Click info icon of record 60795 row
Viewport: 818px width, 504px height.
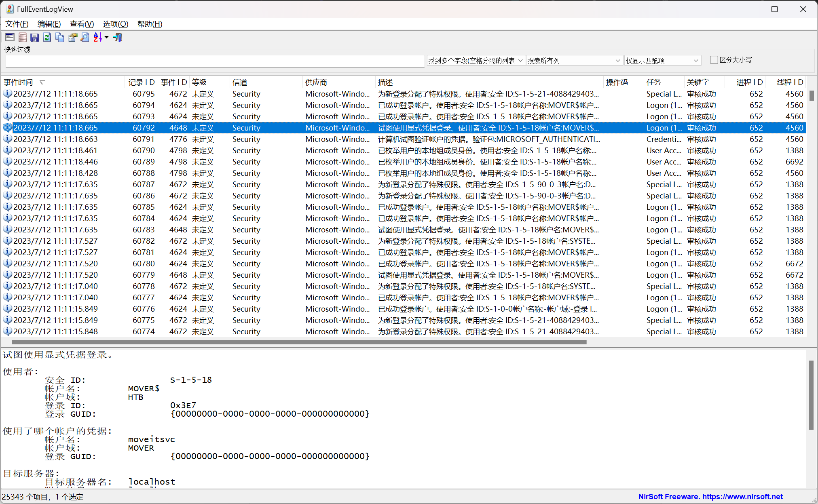(7, 94)
